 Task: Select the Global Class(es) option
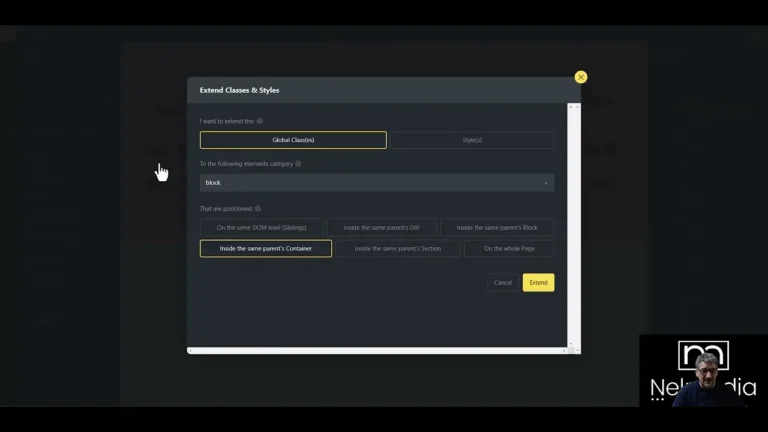293,140
